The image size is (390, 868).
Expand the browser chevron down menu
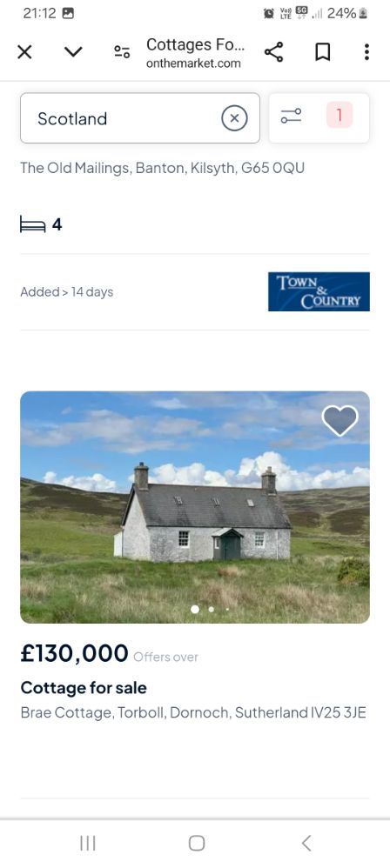[73, 52]
